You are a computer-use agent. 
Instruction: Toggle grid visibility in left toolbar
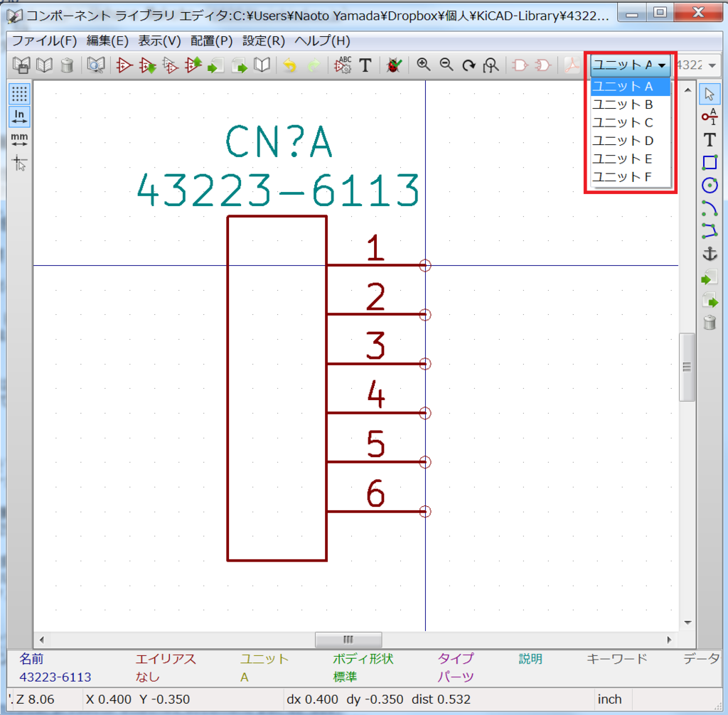19,94
